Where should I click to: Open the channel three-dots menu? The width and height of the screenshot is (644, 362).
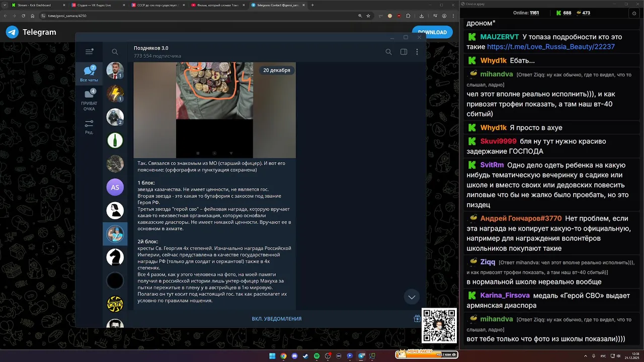(417, 52)
